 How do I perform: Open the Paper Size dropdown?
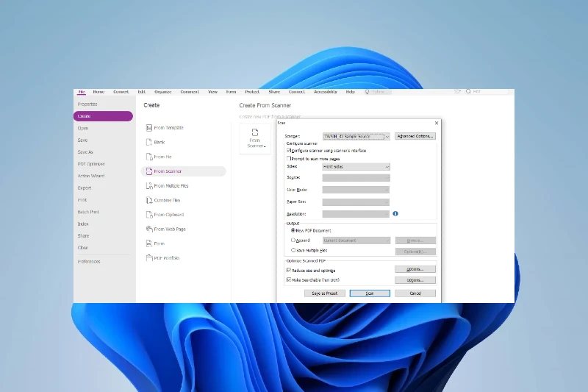356,202
